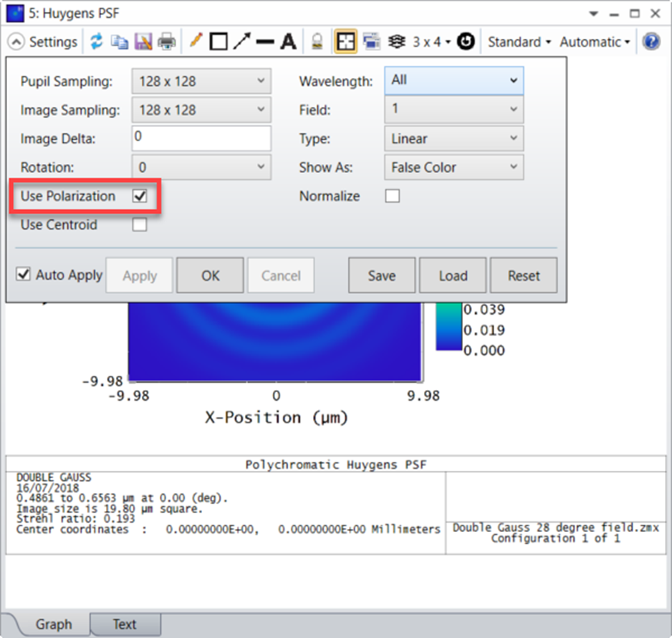Select the rectangle annotation tool
672x638 pixels.
(x=218, y=42)
